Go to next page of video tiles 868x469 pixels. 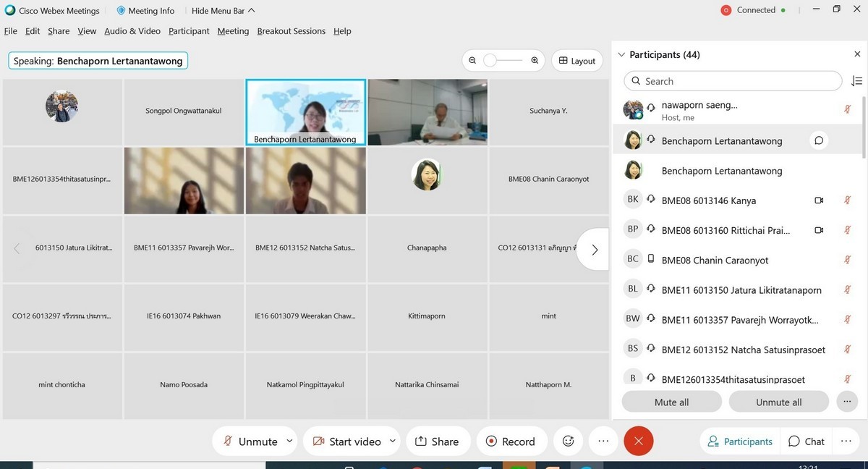595,250
